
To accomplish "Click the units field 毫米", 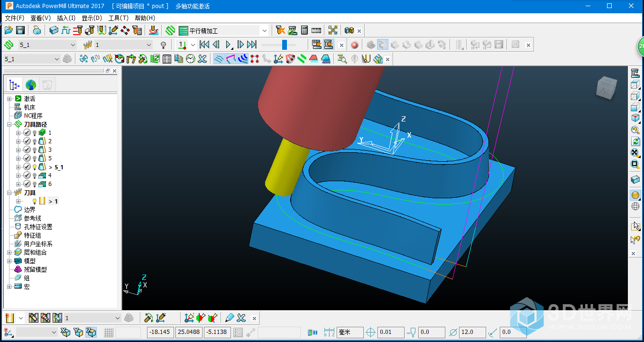I will tap(350, 332).
